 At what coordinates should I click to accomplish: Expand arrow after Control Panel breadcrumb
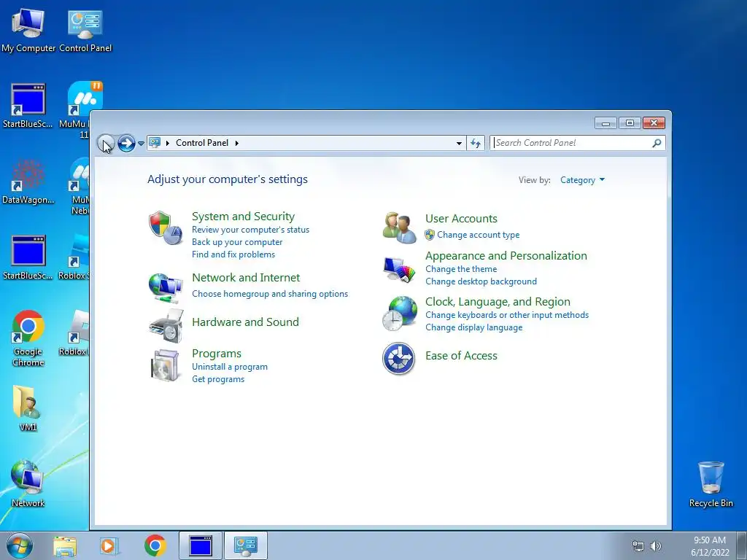pos(237,143)
